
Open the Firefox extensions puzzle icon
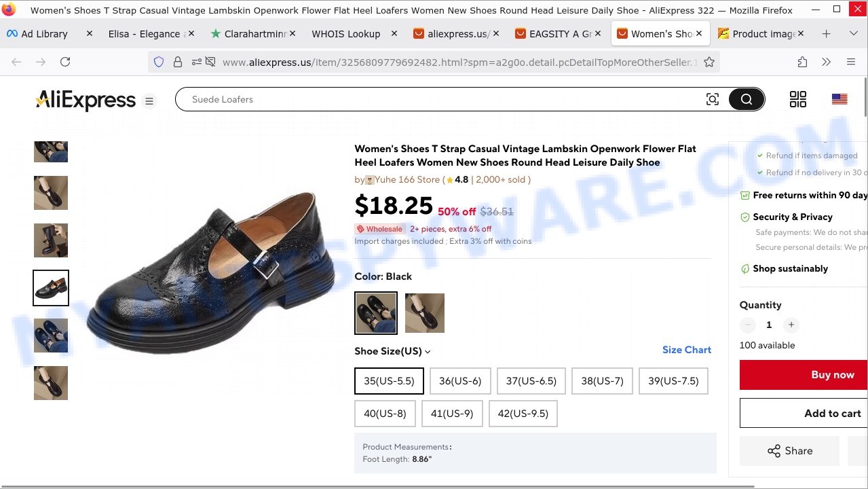pyautogui.click(x=802, y=62)
